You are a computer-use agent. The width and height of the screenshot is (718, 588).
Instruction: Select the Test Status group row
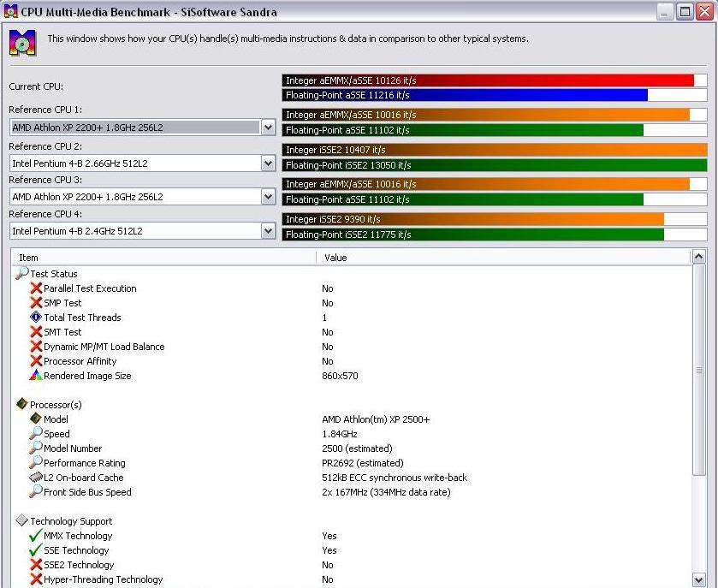coord(53,274)
